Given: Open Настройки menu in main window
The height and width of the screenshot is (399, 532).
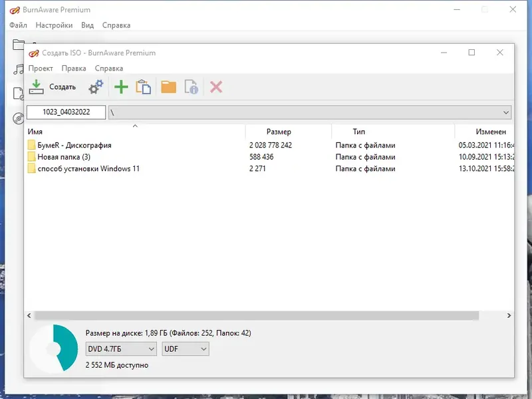Looking at the screenshot, I should click(x=54, y=25).
